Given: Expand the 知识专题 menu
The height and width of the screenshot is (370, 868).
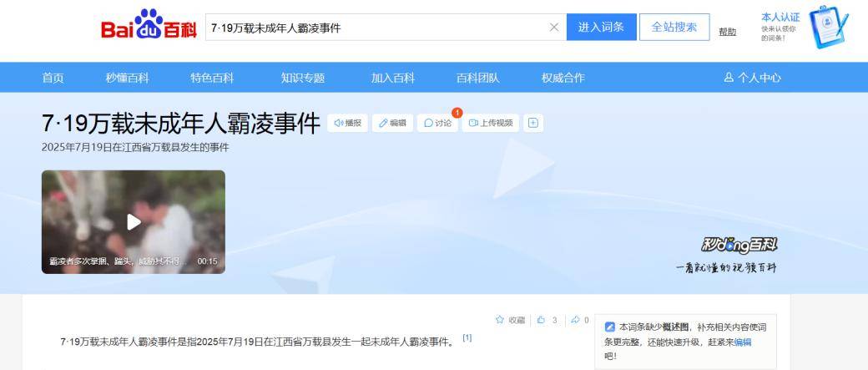Looking at the screenshot, I should point(302,78).
